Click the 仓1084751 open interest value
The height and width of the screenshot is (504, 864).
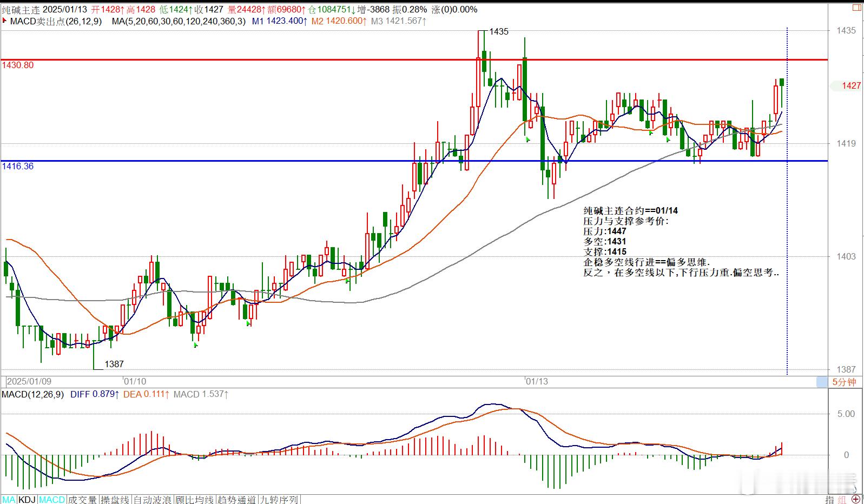[333, 9]
